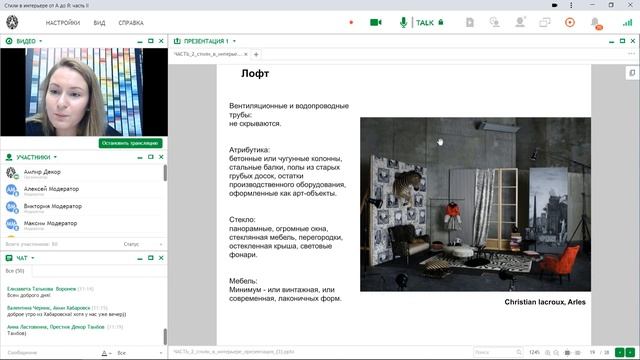The image size is (640, 360).
Task: Toggle the green microphone
Action: (403, 22)
